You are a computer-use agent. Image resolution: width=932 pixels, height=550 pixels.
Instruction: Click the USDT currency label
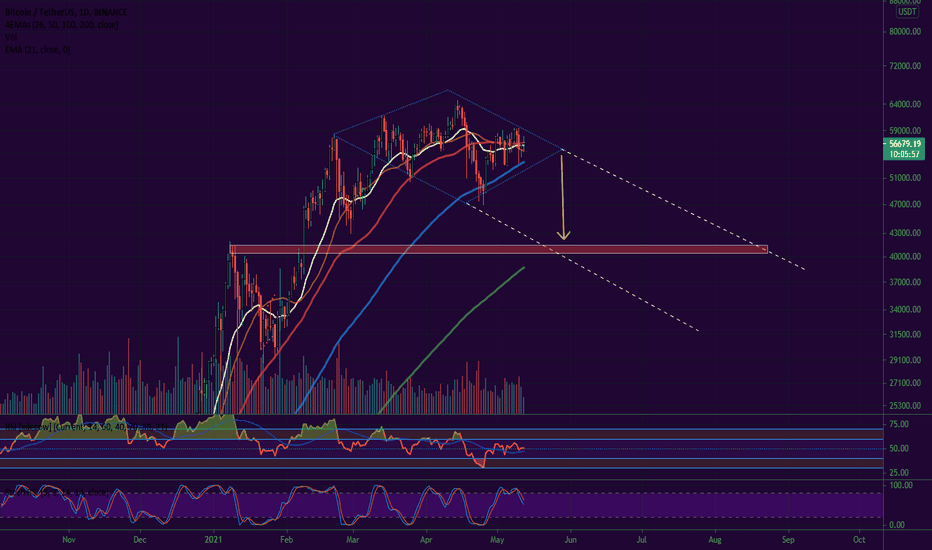pyautogui.click(x=907, y=12)
